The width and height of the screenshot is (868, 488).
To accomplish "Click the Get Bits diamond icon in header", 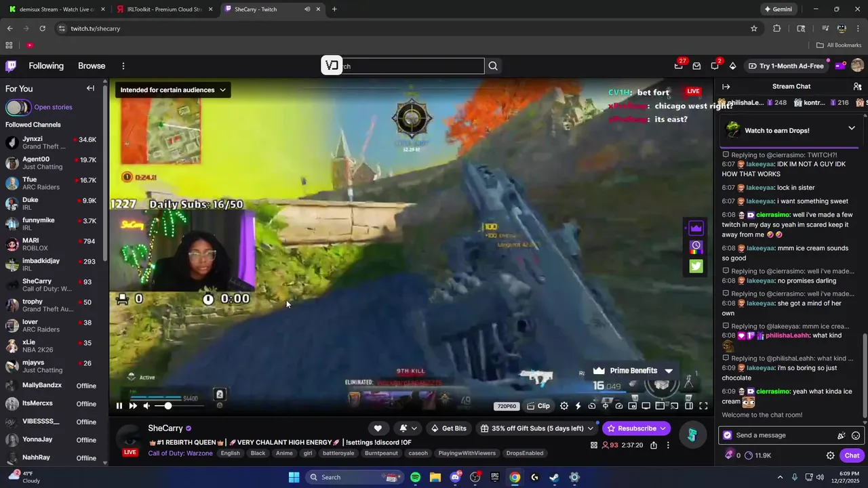I will (732, 66).
